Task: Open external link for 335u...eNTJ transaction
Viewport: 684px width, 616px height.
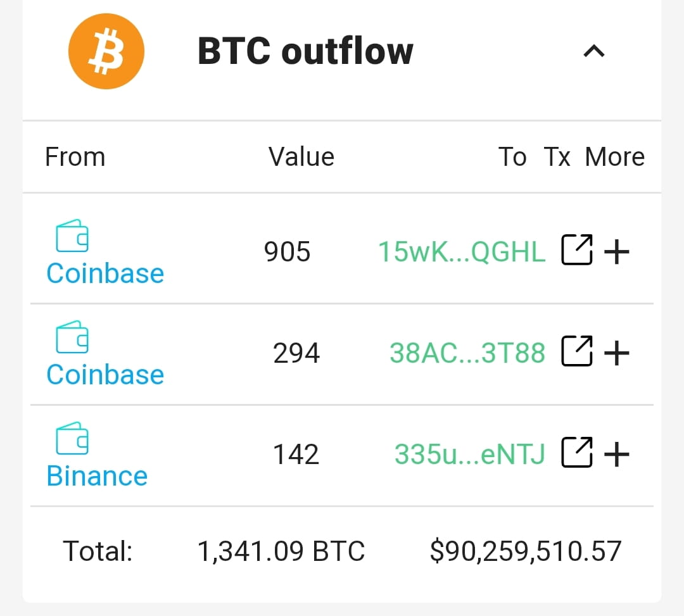Action: pyautogui.click(x=576, y=453)
